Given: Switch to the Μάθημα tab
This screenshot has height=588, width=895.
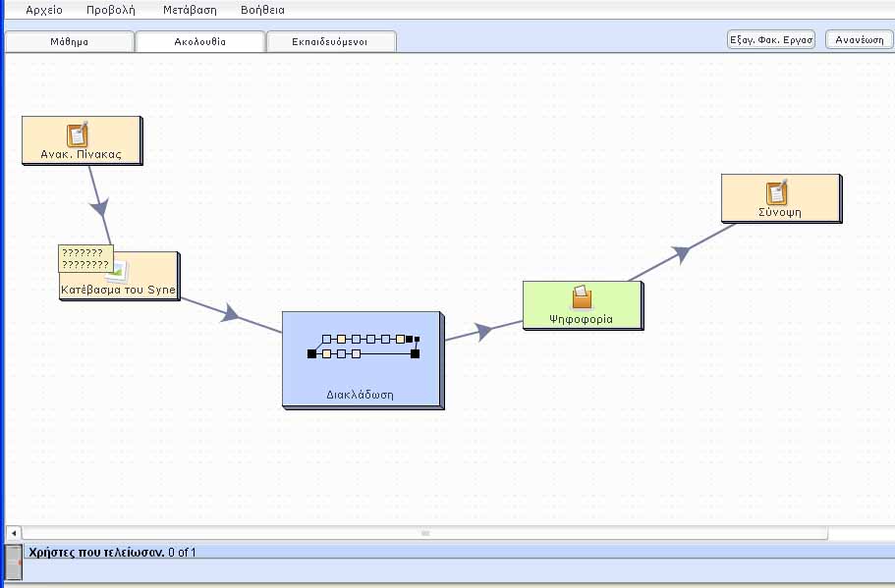Looking at the screenshot, I should [x=69, y=42].
